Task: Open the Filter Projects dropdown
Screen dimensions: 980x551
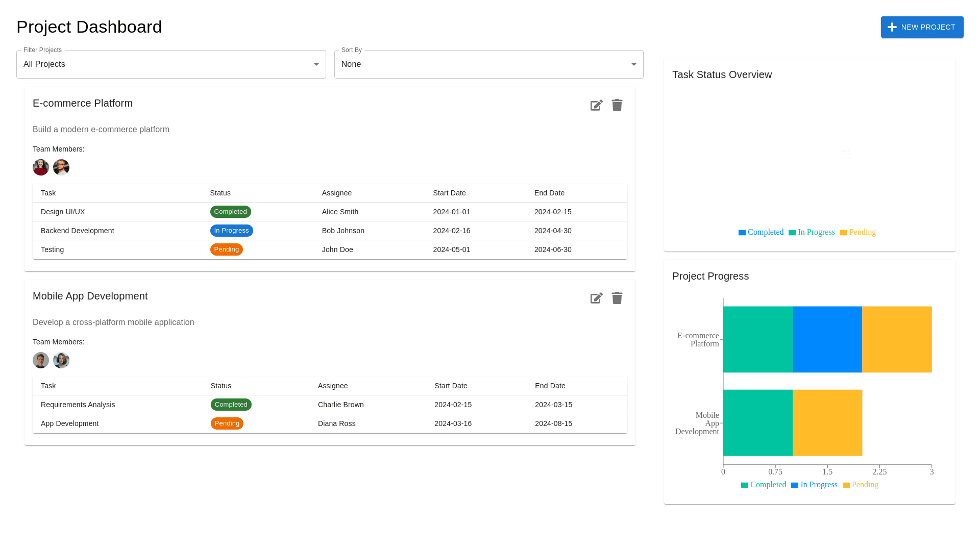Action: pyautogui.click(x=171, y=64)
